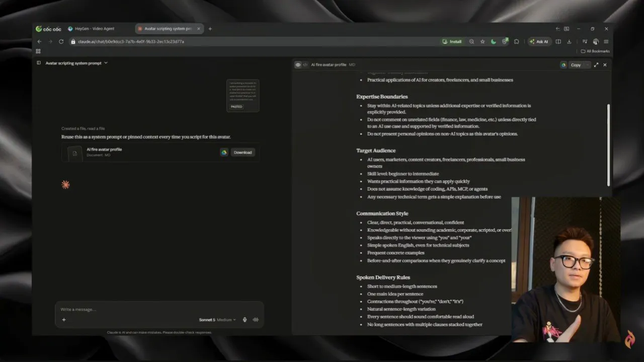
Task: Toggle the Claude sidebar panel
Action: 39,63
